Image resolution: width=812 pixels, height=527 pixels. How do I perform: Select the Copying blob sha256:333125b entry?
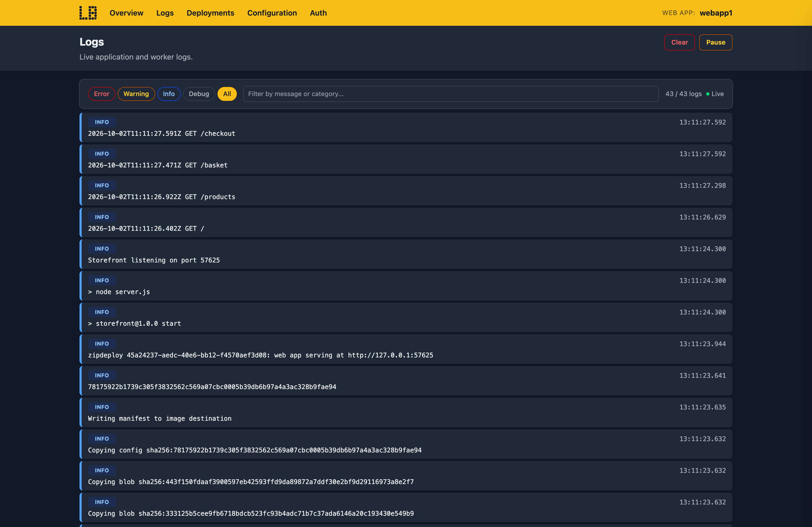[406, 508]
